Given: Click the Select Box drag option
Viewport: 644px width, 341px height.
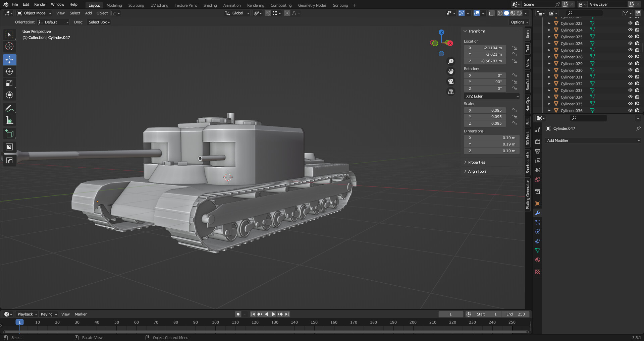Looking at the screenshot, I should pyautogui.click(x=99, y=22).
